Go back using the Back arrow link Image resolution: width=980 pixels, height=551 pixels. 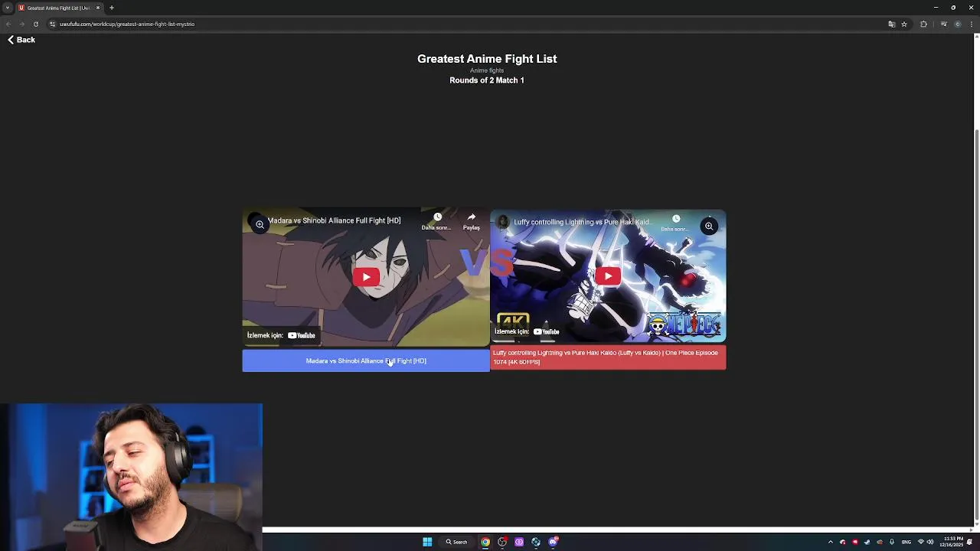(21, 40)
